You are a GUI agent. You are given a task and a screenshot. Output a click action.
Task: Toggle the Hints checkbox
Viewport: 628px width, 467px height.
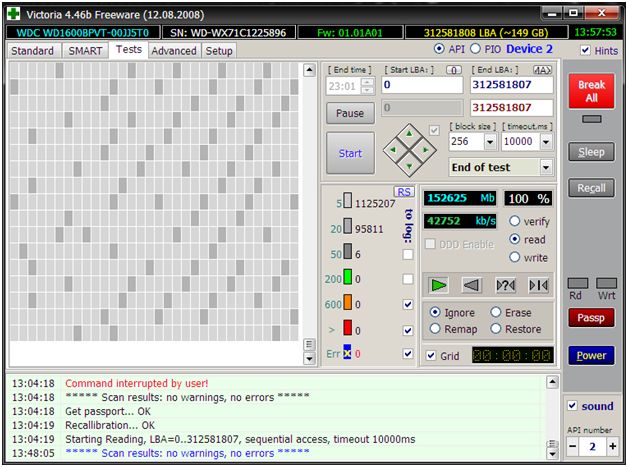click(585, 50)
